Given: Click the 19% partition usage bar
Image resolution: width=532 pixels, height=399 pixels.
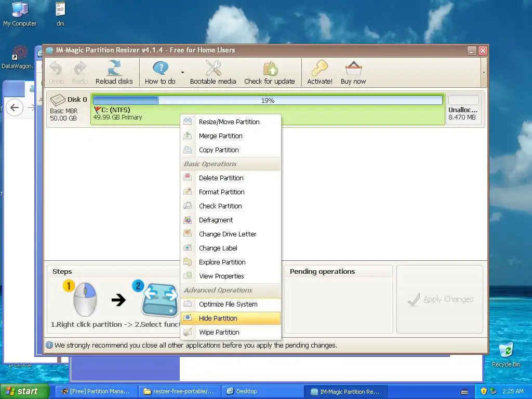Looking at the screenshot, I should pos(268,100).
